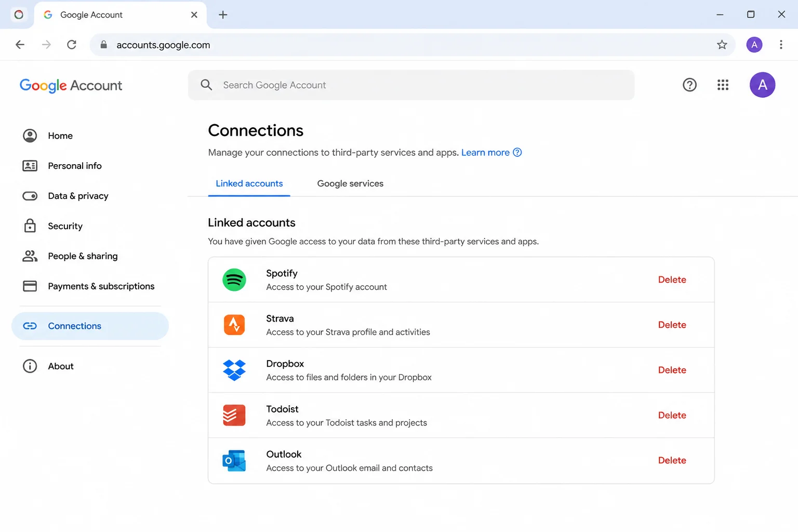Screen dimensions: 798x532
Task: Click the "Linked accounts" section heading
Action: 251,222
